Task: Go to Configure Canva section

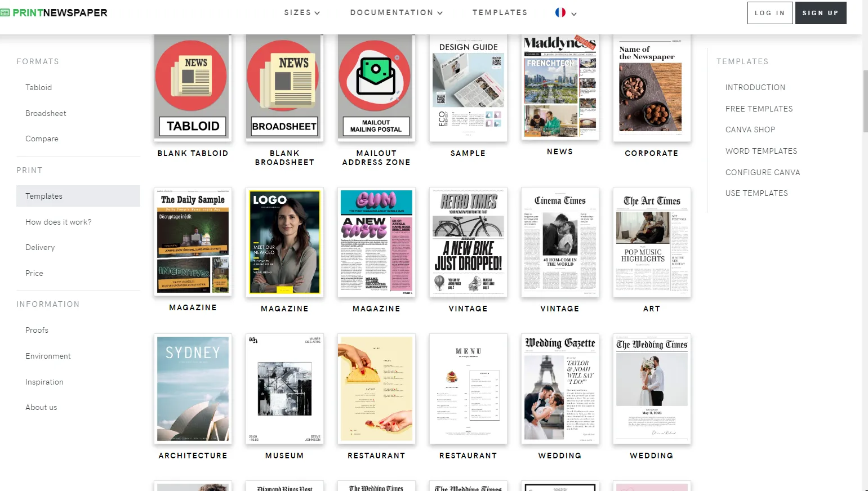Action: click(x=762, y=172)
